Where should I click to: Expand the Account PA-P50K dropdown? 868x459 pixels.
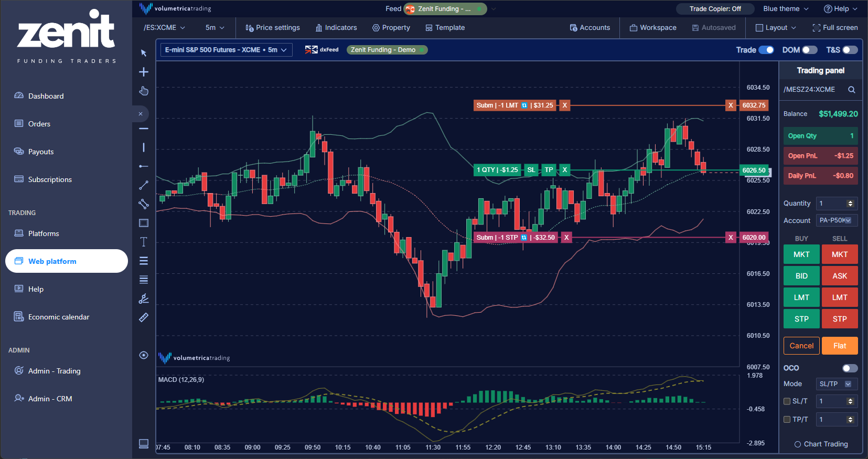[x=837, y=220]
